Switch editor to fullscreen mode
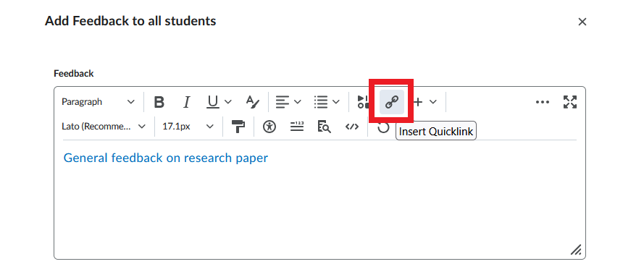644x272 pixels. click(x=570, y=102)
